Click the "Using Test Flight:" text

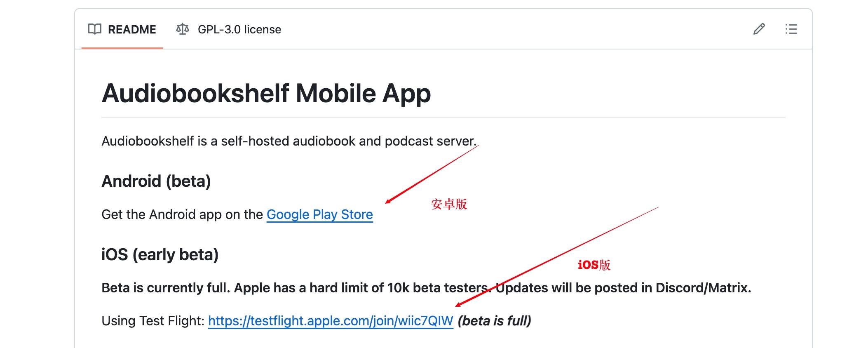(x=153, y=321)
